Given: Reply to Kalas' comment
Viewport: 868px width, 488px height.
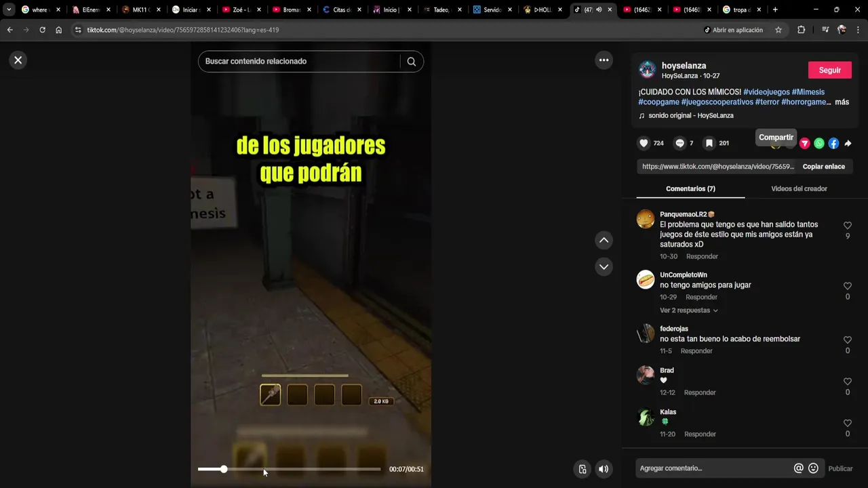Looking at the screenshot, I should (x=700, y=434).
